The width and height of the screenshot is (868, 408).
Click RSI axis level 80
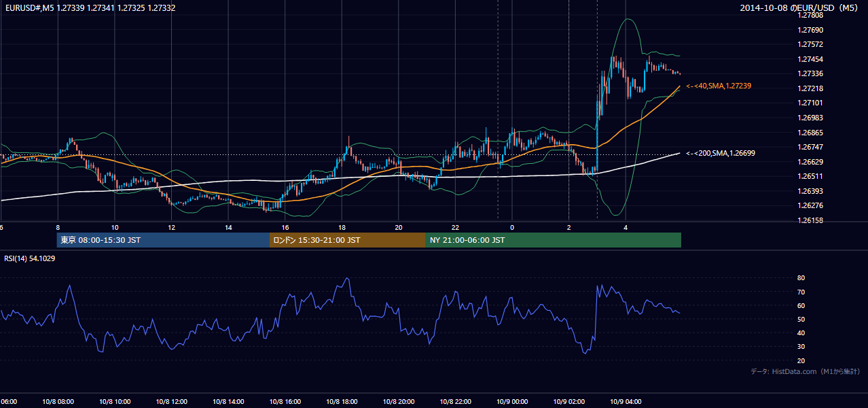tap(801, 278)
